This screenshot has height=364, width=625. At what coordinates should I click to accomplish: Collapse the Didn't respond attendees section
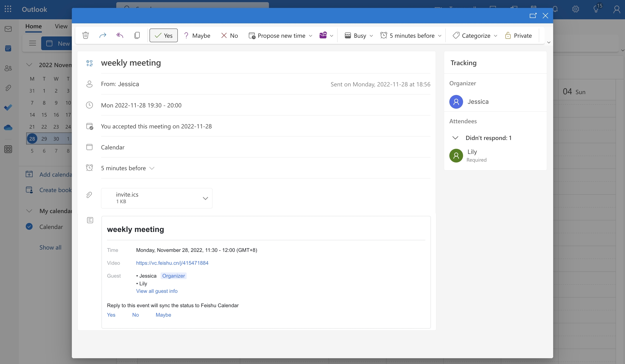[x=455, y=138]
